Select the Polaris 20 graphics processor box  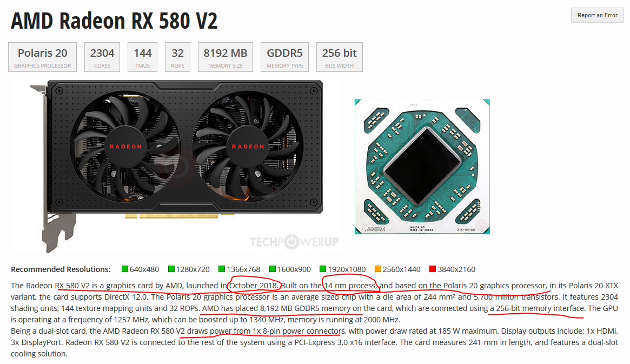(43, 57)
